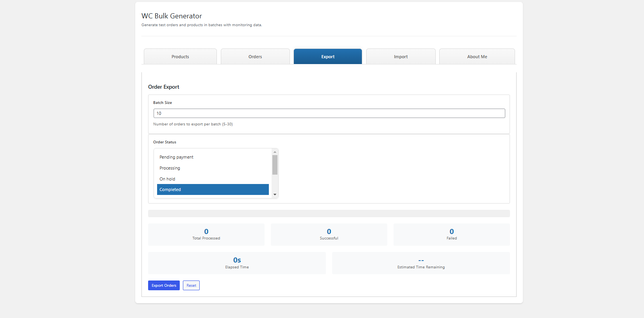Viewport: 644px width, 318px height.
Task: Go to the Import tab
Action: pos(401,57)
